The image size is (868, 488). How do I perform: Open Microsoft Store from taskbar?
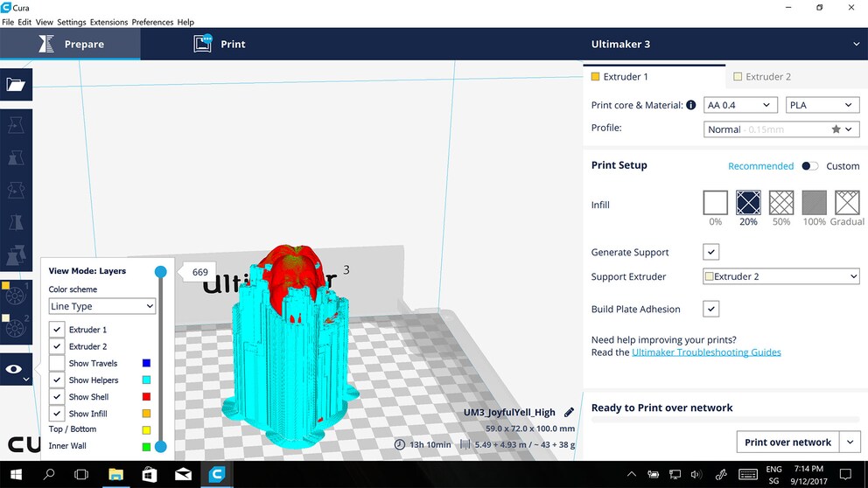tap(150, 474)
